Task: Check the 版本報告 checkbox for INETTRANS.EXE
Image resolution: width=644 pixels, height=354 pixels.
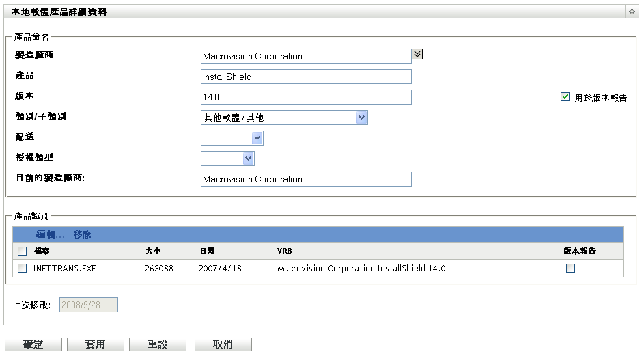Action: pos(570,269)
